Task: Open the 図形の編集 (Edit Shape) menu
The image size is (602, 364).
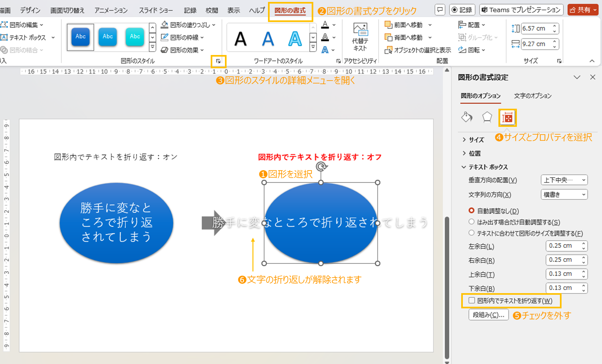Action: (x=22, y=25)
